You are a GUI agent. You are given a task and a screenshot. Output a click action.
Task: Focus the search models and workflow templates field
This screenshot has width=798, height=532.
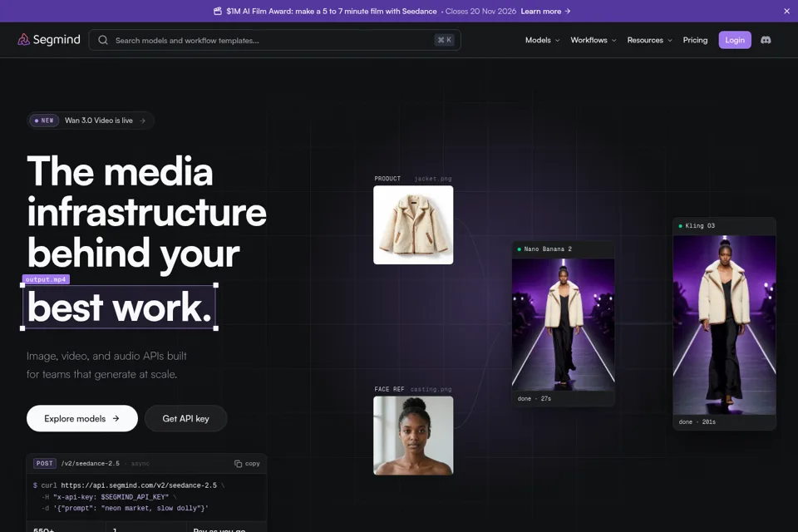pyautogui.click(x=275, y=40)
